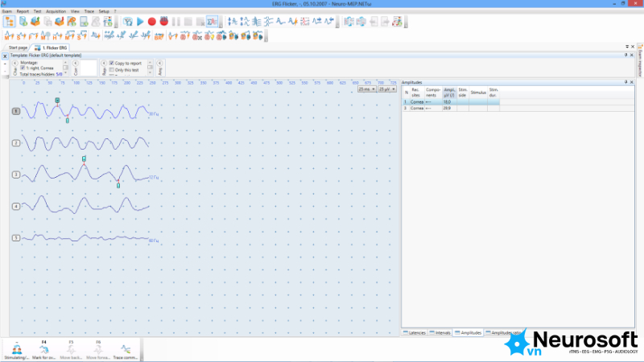644x362 pixels.
Task: Open the exam tree icon in the toolbar
Action: tap(10, 22)
